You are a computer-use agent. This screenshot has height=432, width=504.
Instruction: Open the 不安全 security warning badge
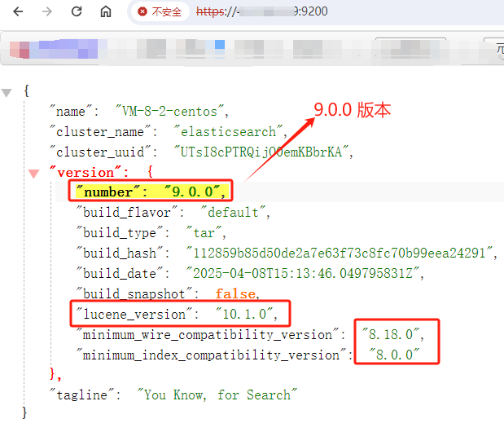click(x=160, y=12)
